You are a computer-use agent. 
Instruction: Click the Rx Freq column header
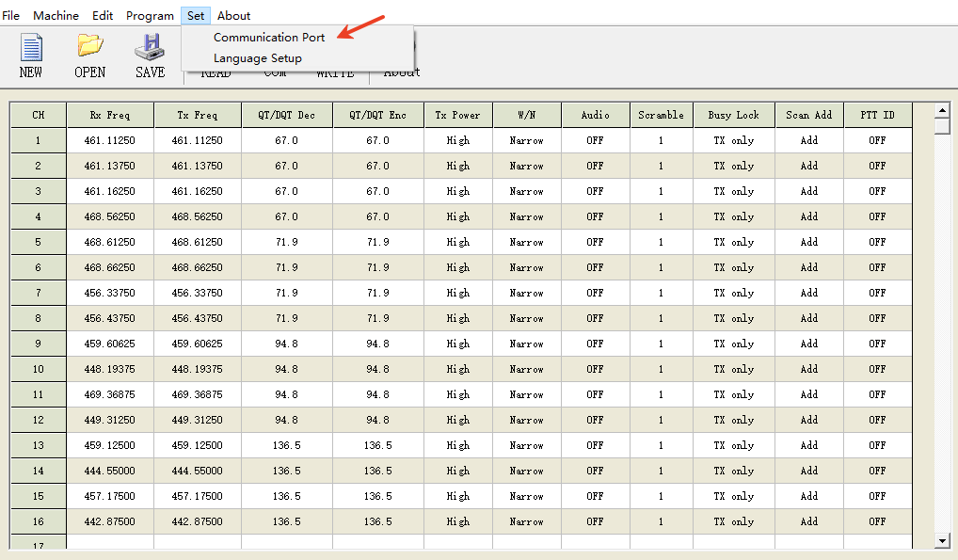110,115
